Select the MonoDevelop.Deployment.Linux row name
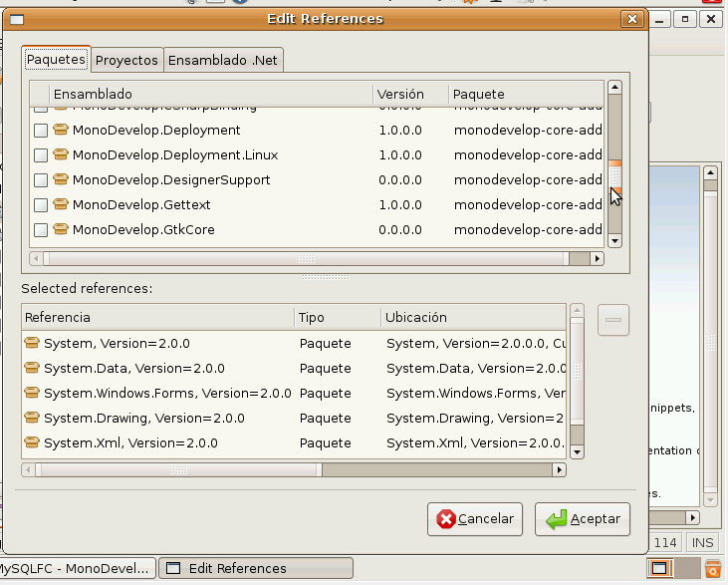Image resolution: width=728 pixels, height=585 pixels. [x=175, y=155]
